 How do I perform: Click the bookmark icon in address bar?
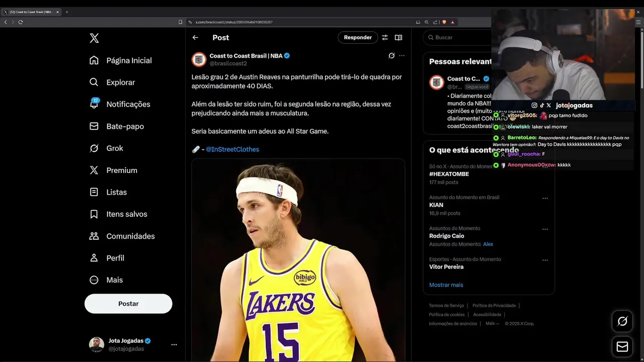coord(180,22)
